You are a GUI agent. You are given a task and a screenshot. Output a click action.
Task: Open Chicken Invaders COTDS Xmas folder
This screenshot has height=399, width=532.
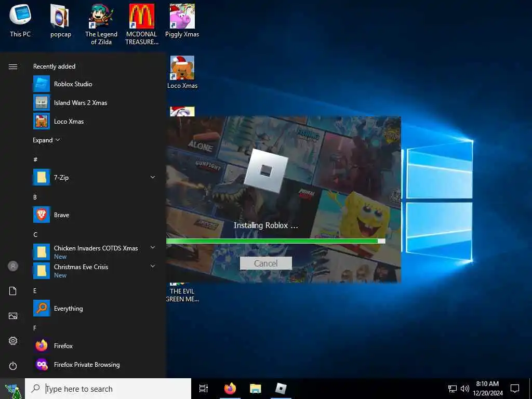click(x=95, y=252)
